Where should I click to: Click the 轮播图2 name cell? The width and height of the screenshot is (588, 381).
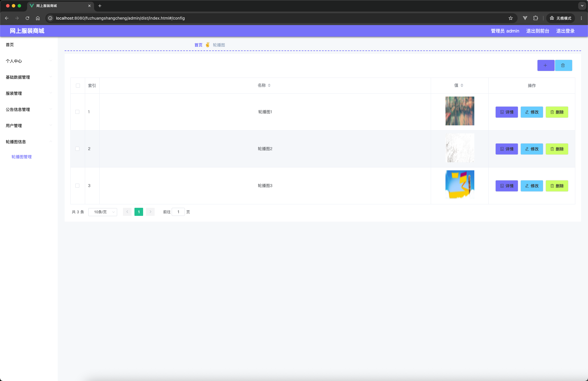pyautogui.click(x=265, y=149)
